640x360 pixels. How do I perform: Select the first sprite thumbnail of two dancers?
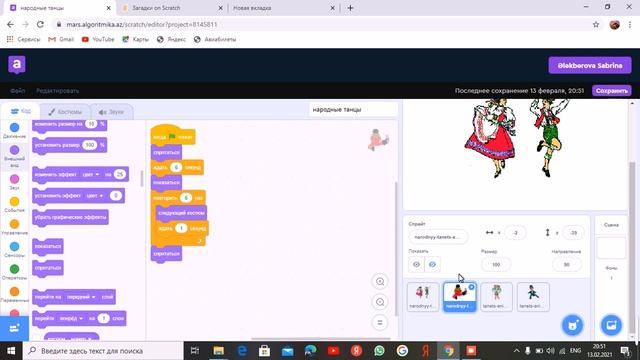[x=423, y=297]
